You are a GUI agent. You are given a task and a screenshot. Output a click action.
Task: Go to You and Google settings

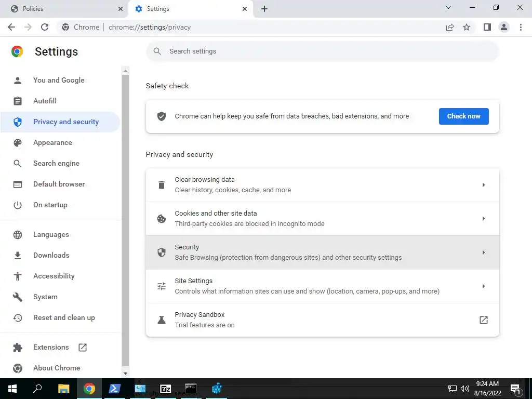point(60,81)
